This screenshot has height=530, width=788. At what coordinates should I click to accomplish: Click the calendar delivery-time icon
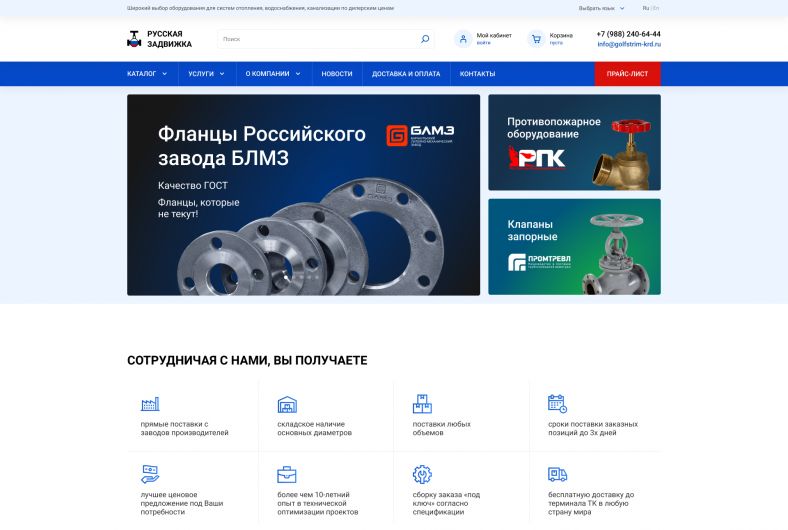pos(557,403)
